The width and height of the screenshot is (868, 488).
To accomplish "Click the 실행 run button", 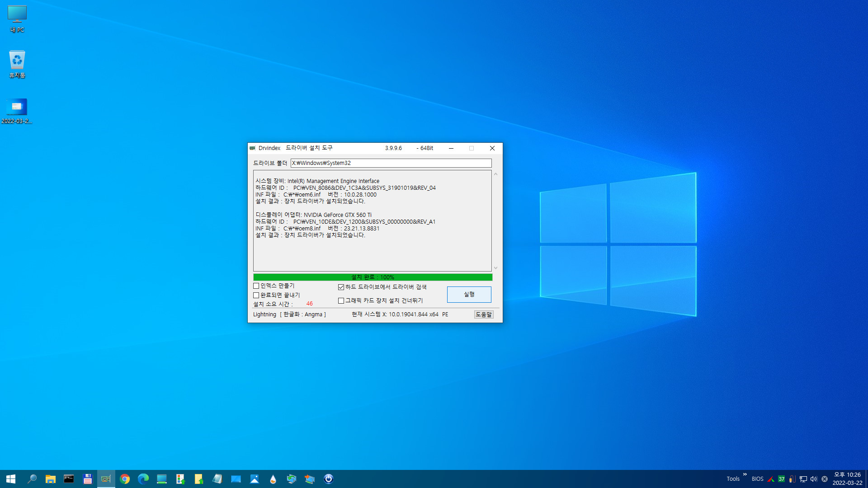I will point(469,295).
